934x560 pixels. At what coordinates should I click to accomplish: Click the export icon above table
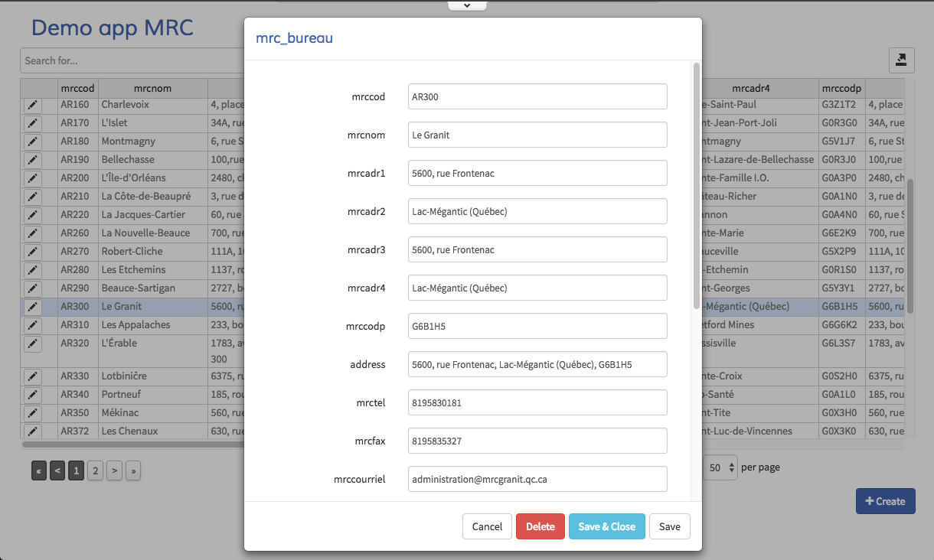tap(902, 60)
